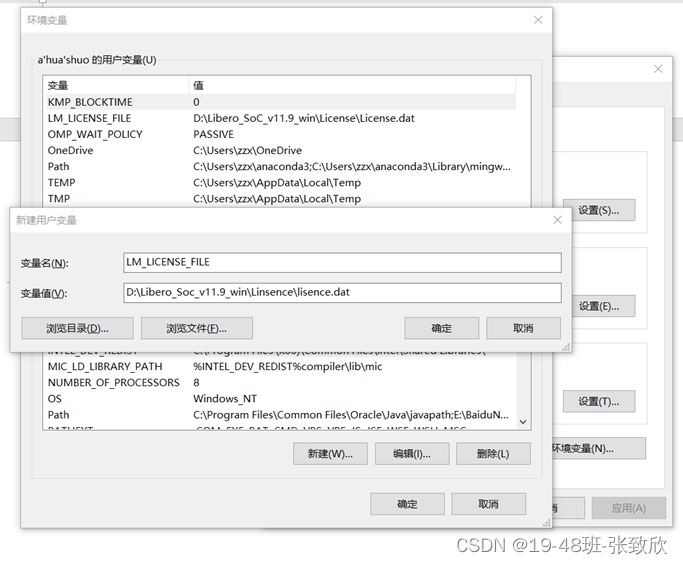The height and width of the screenshot is (564, 683).
Task: Click 环境变量(N)... button in system properties
Action: 599,449
